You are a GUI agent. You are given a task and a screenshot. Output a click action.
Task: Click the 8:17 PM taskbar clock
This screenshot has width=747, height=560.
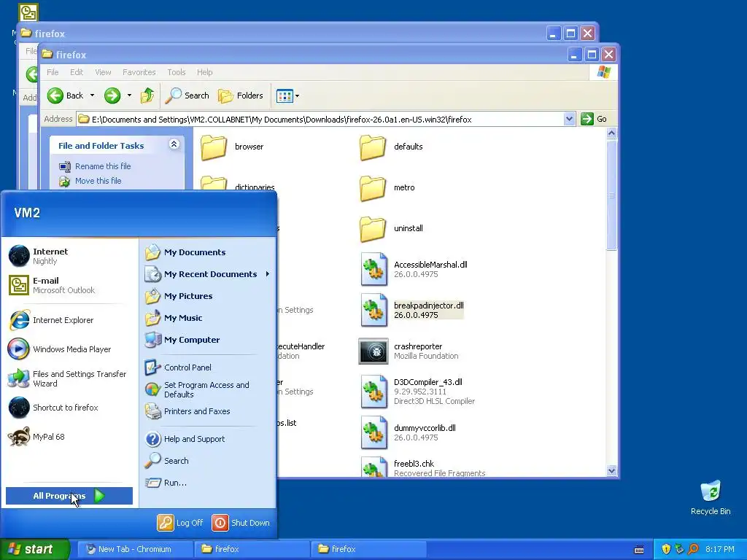(720, 549)
